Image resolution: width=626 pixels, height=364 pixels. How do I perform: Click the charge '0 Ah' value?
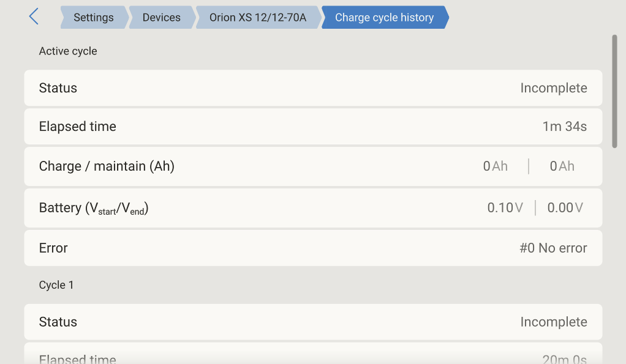pos(495,166)
